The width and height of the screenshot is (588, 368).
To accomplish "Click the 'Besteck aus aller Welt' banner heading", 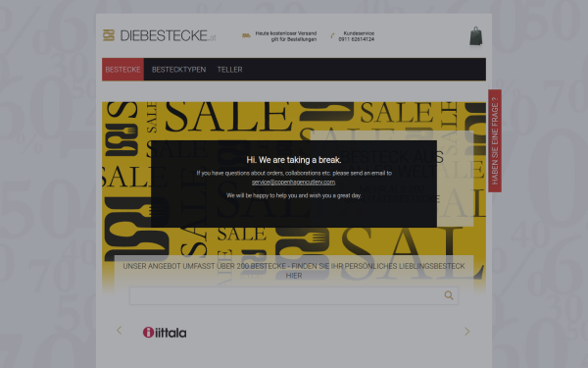I will click(x=392, y=164).
